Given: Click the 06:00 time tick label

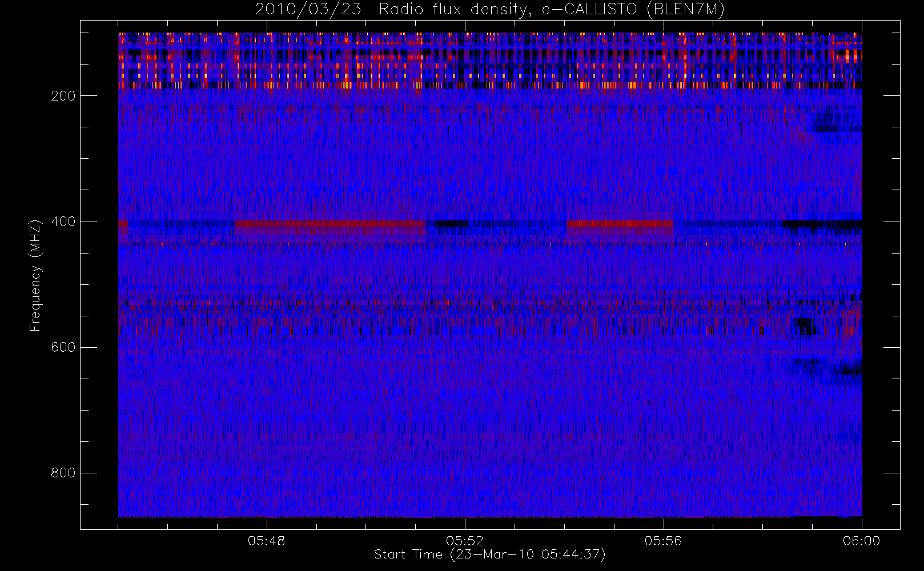Looking at the screenshot, I should tap(861, 541).
